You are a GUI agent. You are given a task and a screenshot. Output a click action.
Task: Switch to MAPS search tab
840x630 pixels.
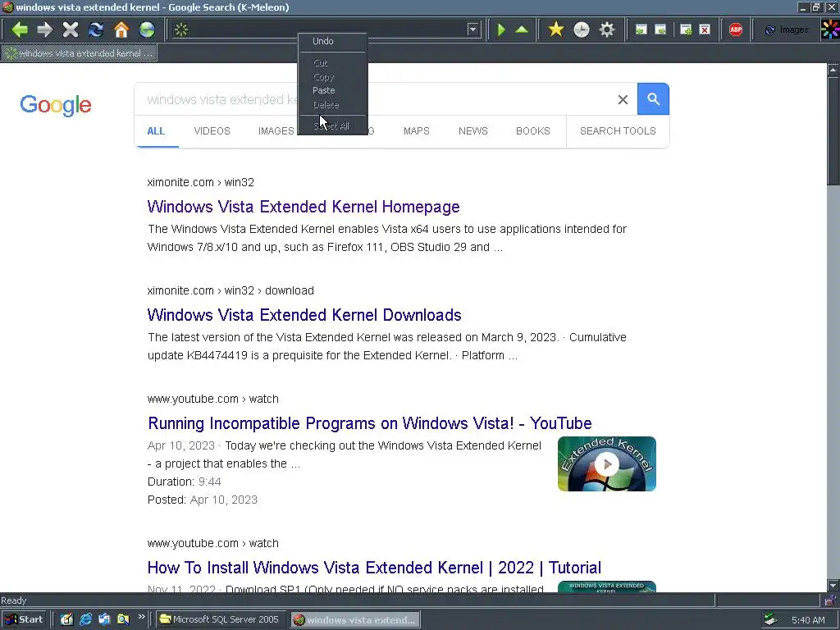[416, 131]
